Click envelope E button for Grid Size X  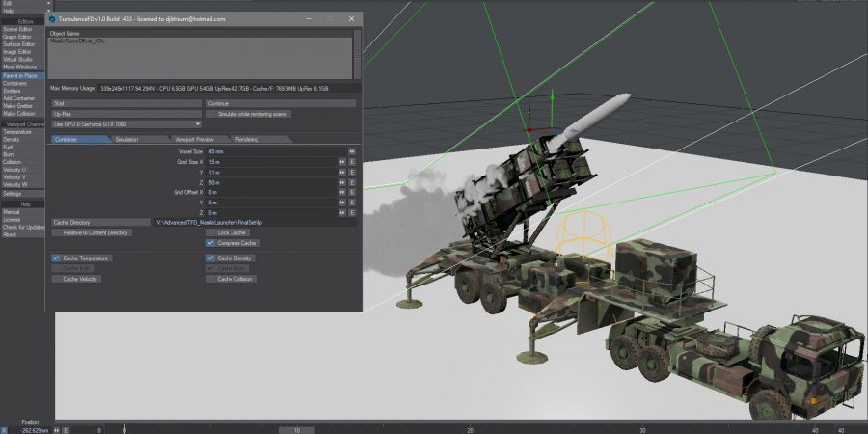point(352,162)
